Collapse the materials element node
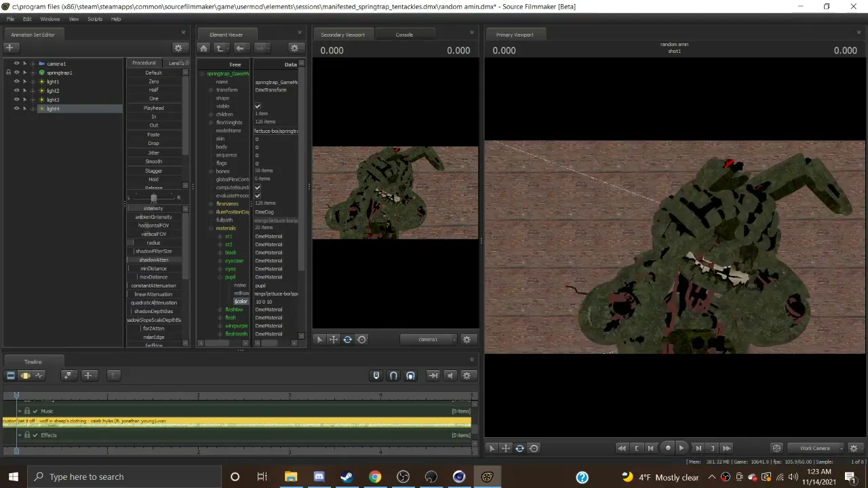 pos(211,228)
